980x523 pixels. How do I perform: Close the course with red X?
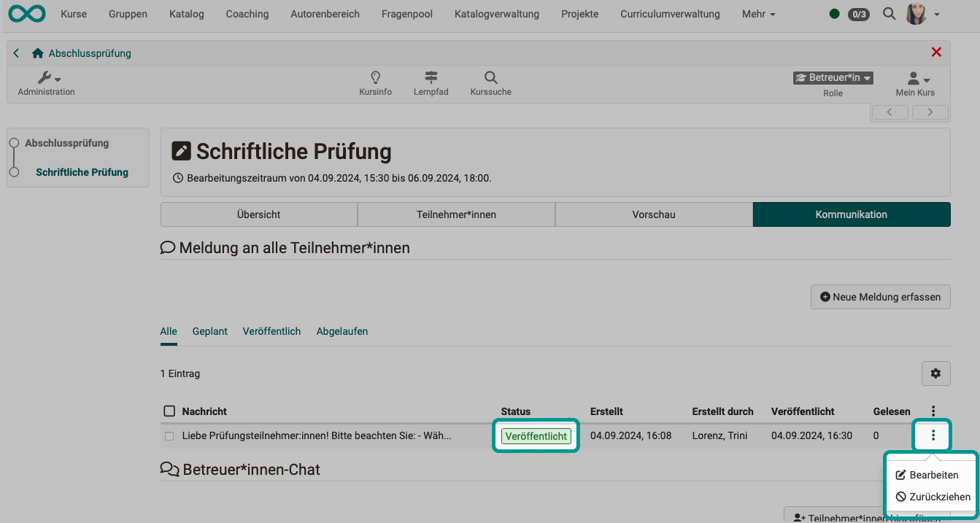point(936,53)
